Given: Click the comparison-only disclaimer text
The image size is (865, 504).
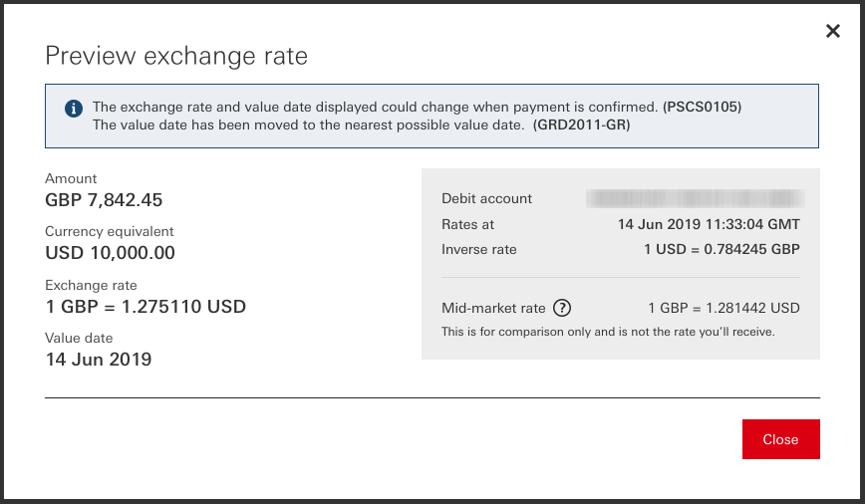Looking at the screenshot, I should 608,332.
